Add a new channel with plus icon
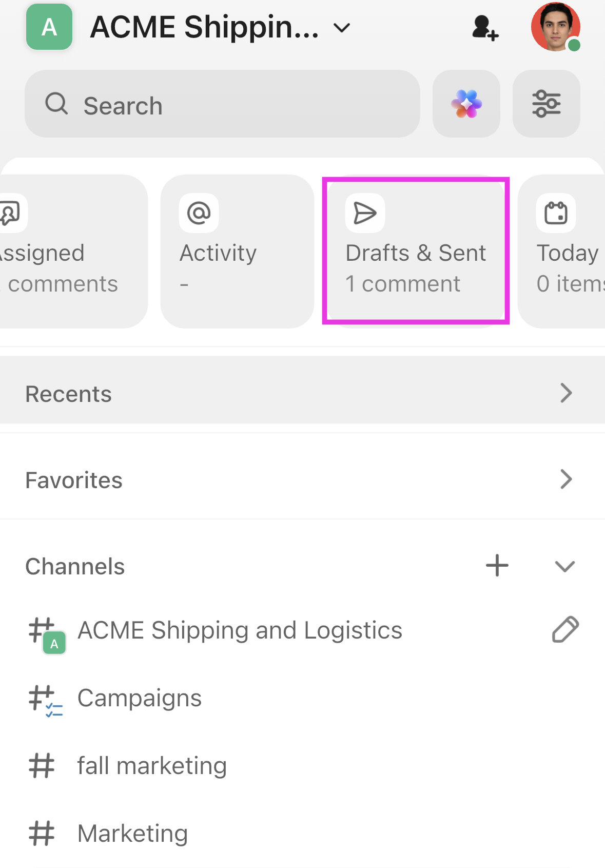 (497, 566)
